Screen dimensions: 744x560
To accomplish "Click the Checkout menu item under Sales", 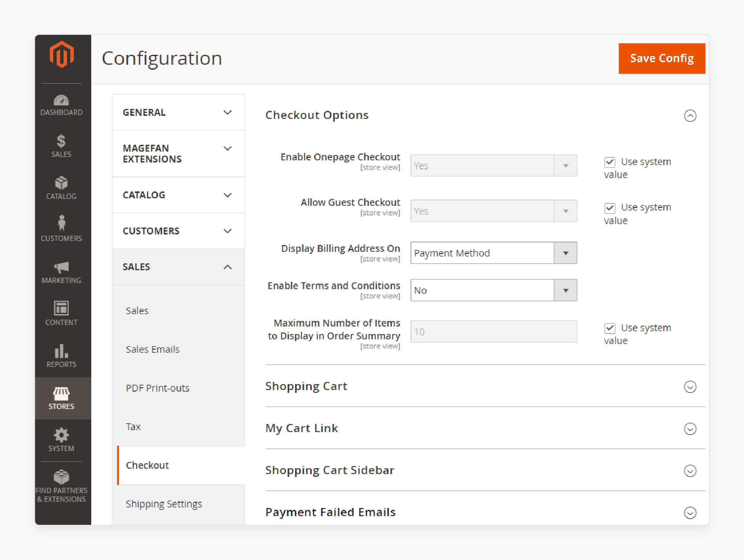I will pyautogui.click(x=147, y=465).
